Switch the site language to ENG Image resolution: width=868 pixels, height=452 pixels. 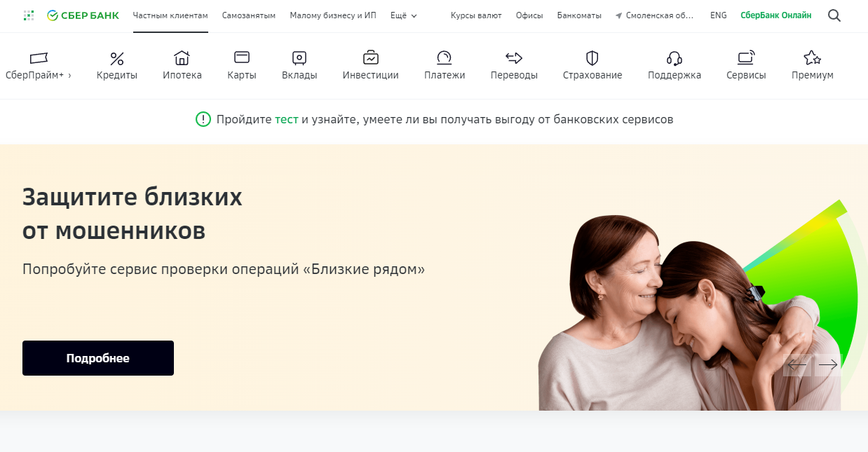(719, 15)
